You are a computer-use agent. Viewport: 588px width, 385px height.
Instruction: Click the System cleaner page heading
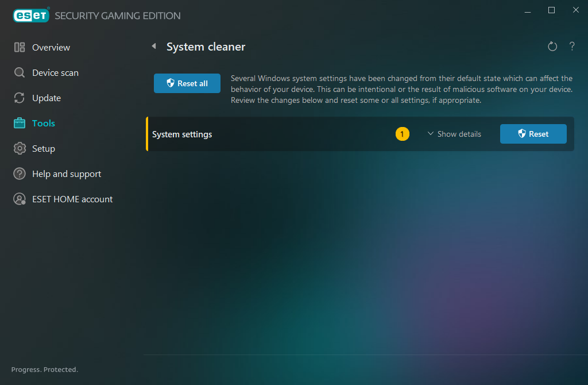pyautogui.click(x=206, y=47)
